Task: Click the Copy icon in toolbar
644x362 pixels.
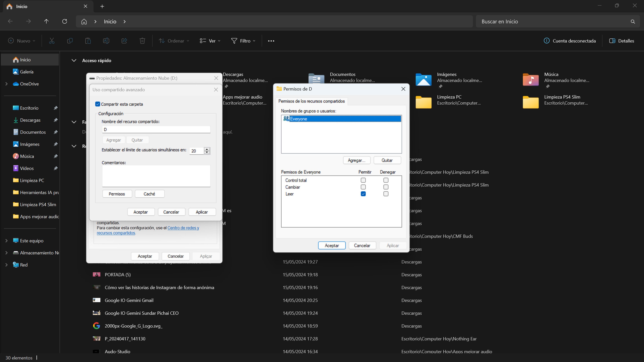Action: point(70,41)
